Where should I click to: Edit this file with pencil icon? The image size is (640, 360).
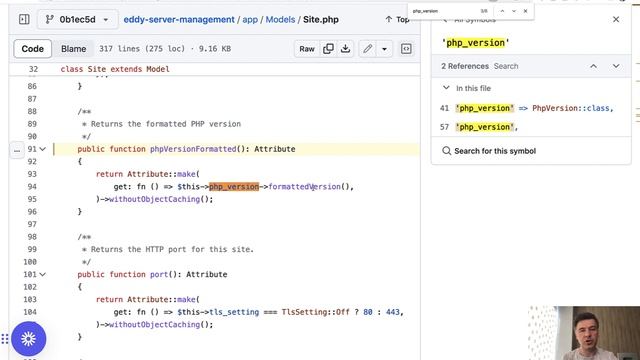click(367, 49)
